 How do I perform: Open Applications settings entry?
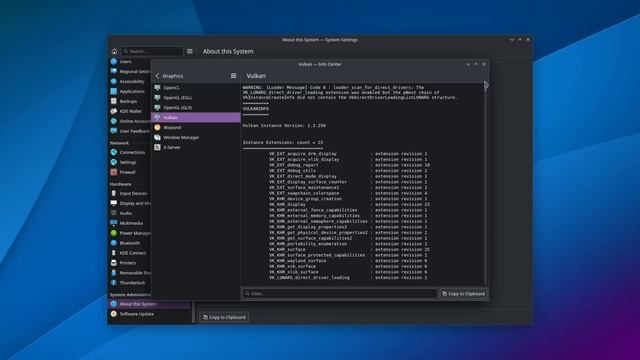(130, 91)
